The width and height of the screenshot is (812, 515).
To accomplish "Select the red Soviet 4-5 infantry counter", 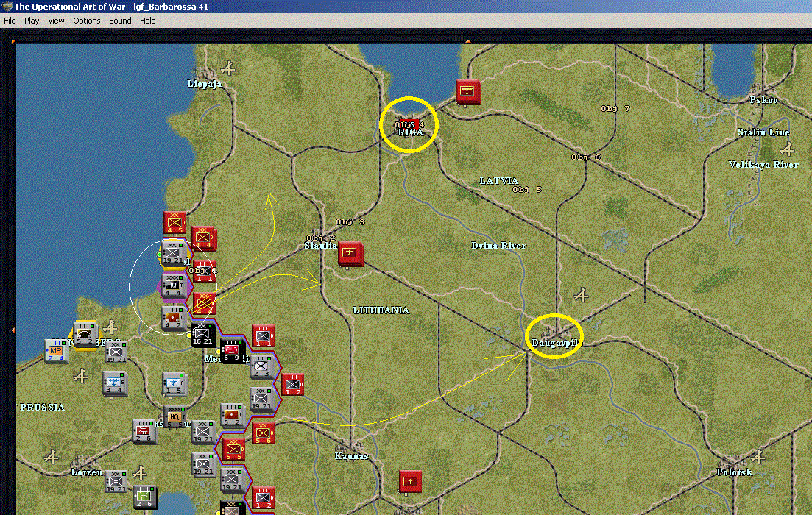I will 174,223.
